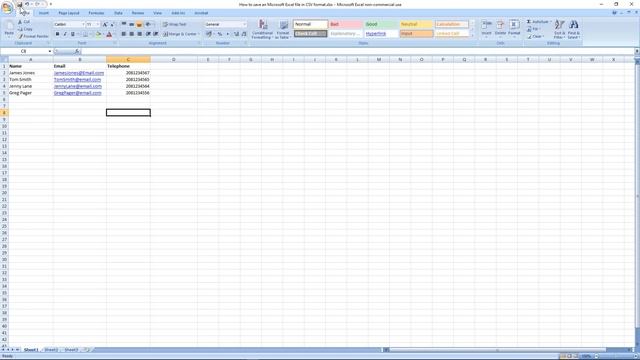The height and width of the screenshot is (360, 640).
Task: Open the Calibri font name dropdown
Action: point(83,24)
